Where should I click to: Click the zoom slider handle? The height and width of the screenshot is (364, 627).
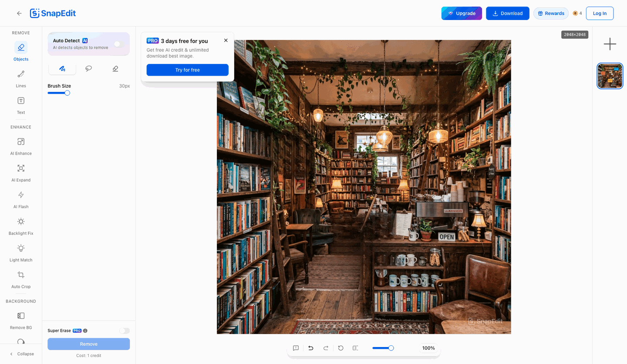(391, 348)
